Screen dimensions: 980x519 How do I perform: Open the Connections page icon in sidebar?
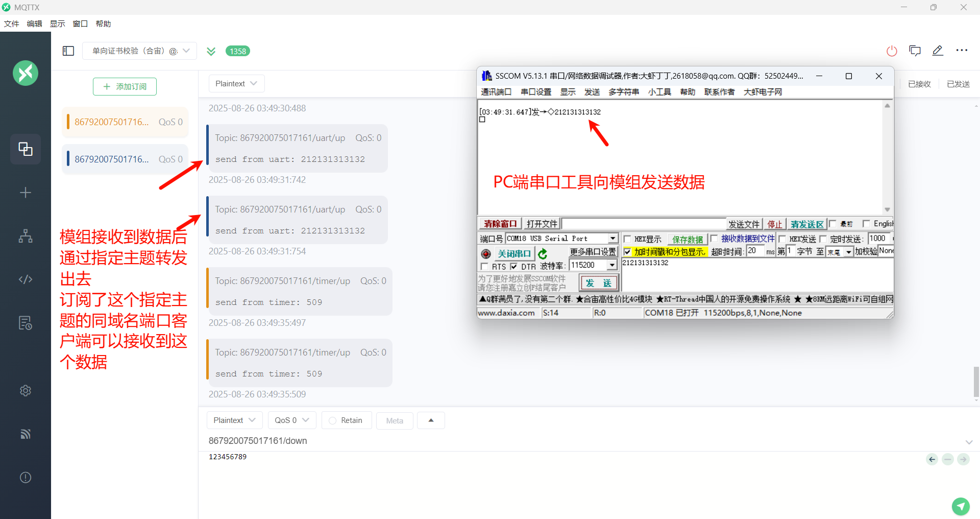point(26,149)
